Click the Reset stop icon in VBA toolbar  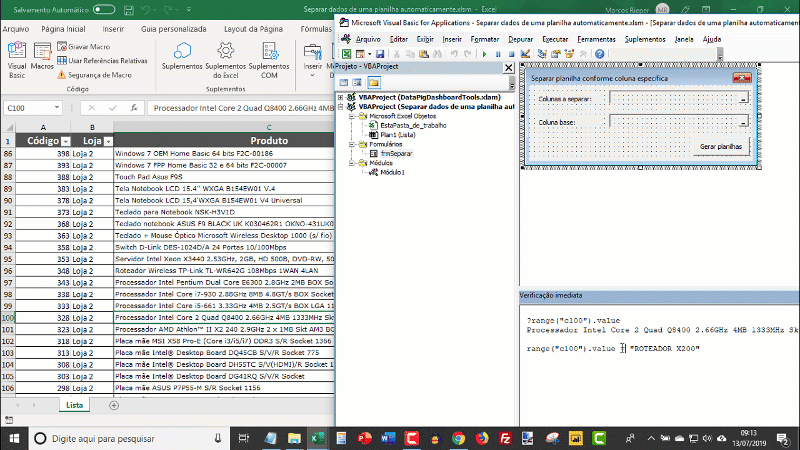coord(511,54)
